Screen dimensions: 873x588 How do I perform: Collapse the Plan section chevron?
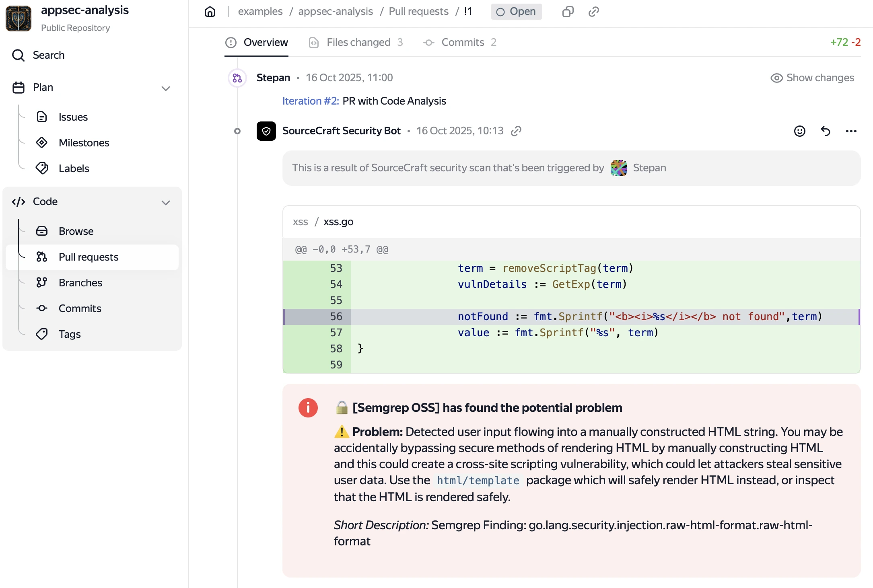click(165, 88)
